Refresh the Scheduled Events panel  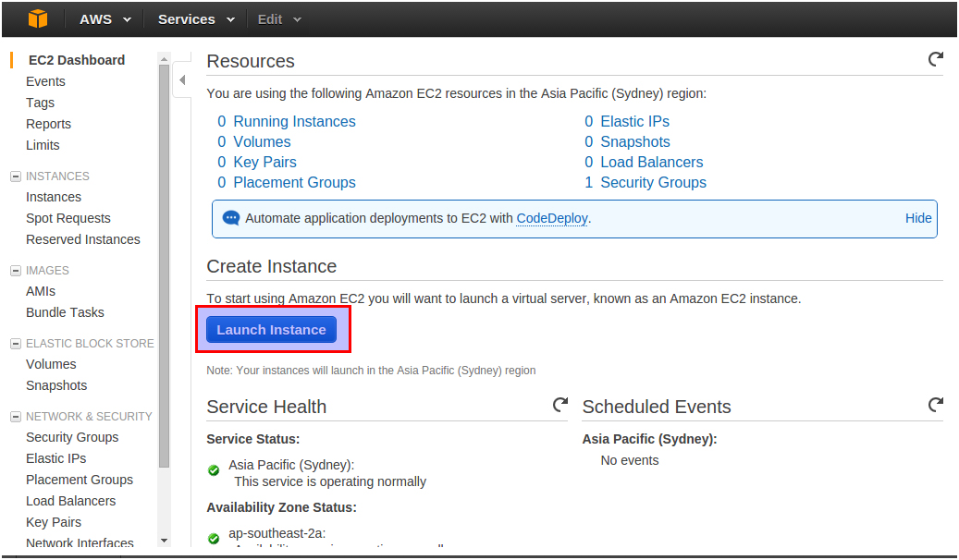tap(935, 405)
